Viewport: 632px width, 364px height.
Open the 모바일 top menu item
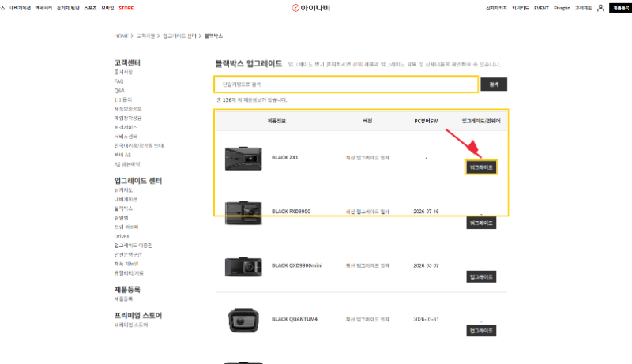click(x=107, y=8)
